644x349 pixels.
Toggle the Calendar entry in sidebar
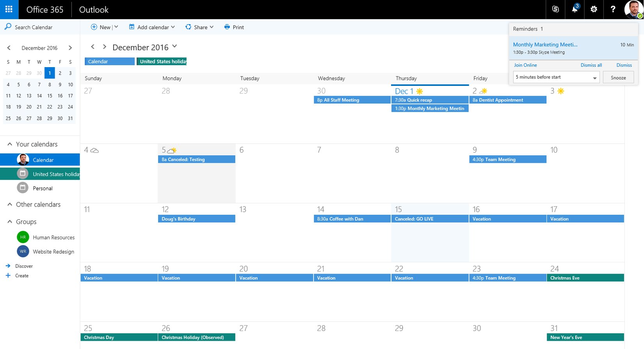point(40,160)
